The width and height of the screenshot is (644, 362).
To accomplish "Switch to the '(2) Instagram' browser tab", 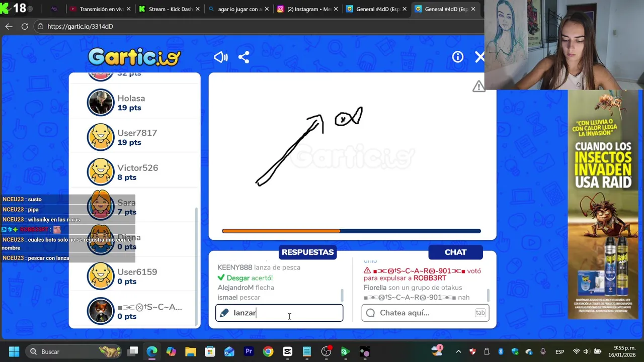I will (307, 9).
